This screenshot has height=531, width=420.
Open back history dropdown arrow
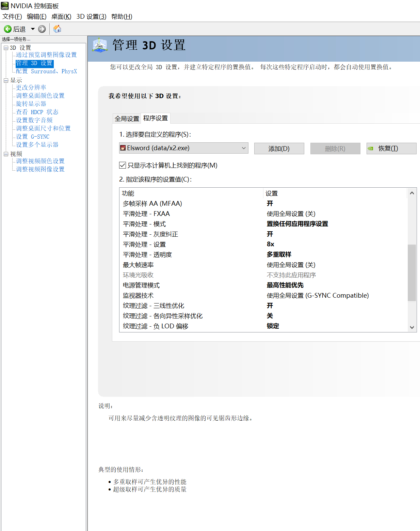[x=33, y=29]
